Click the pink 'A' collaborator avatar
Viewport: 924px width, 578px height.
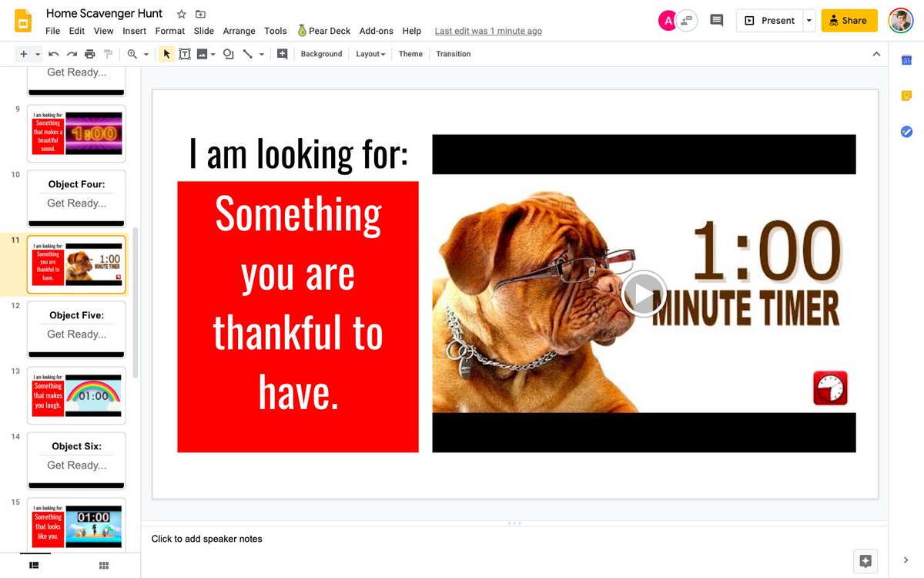coord(667,21)
